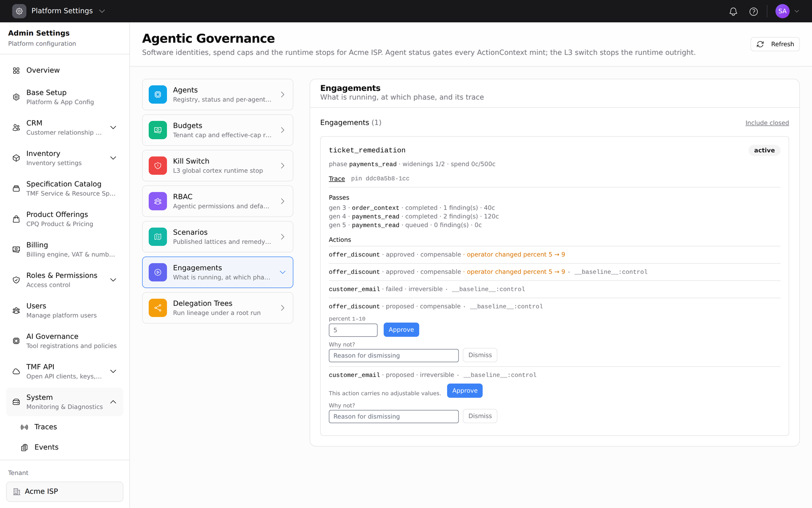Open the Trace link for ticket_remediation
Screen dimensions: 812x508
click(x=336, y=179)
